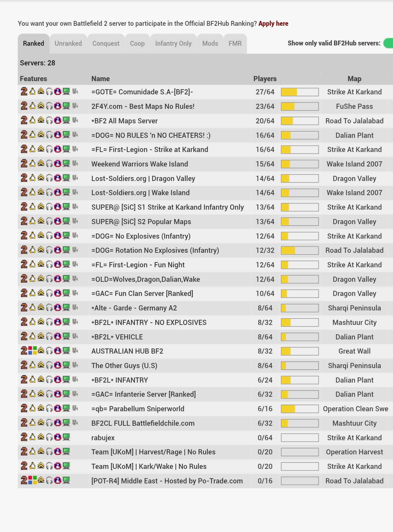Switch to the Coop tab

pyautogui.click(x=137, y=43)
